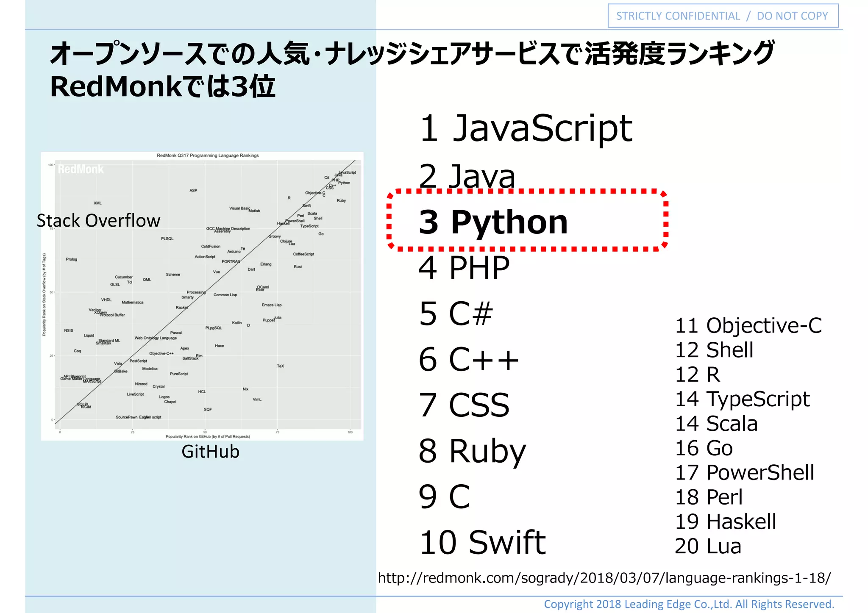The image size is (868, 613).
Task: Click the '4 PHP' ranking entry
Action: pyautogui.click(x=464, y=268)
